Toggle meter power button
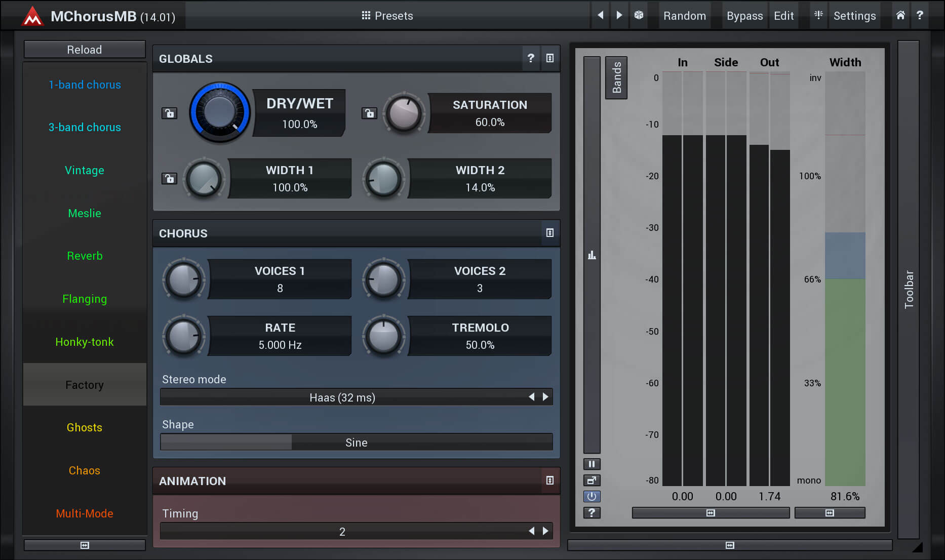The width and height of the screenshot is (945, 560). click(592, 496)
